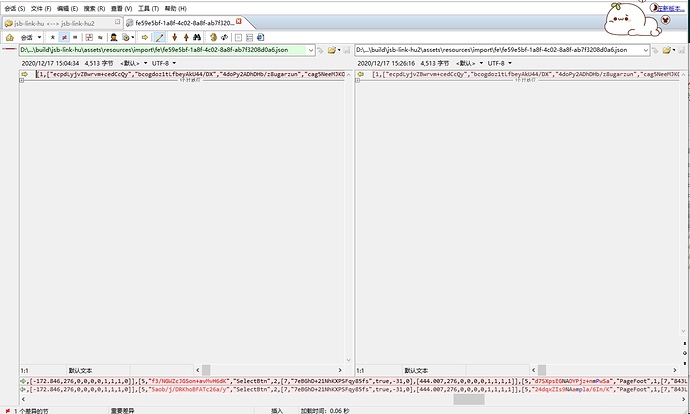The image size is (690, 414).
Task: Select the single pane layout icon
Action: click(238, 37)
